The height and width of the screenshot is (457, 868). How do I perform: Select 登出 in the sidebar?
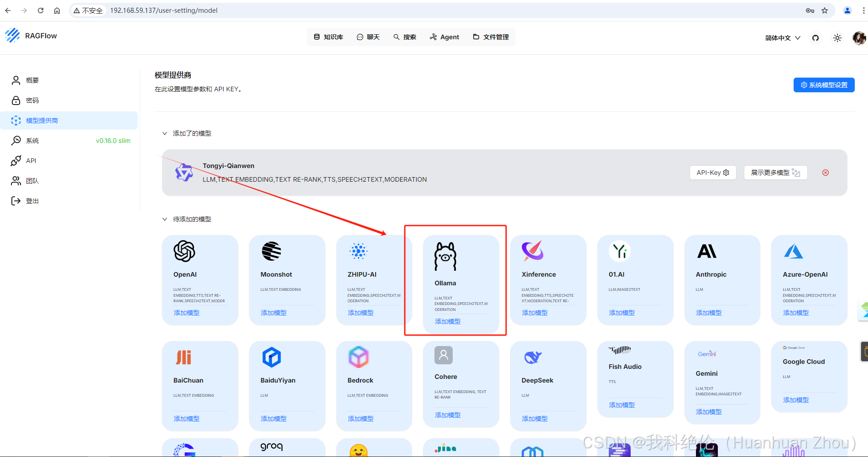(x=69, y=201)
